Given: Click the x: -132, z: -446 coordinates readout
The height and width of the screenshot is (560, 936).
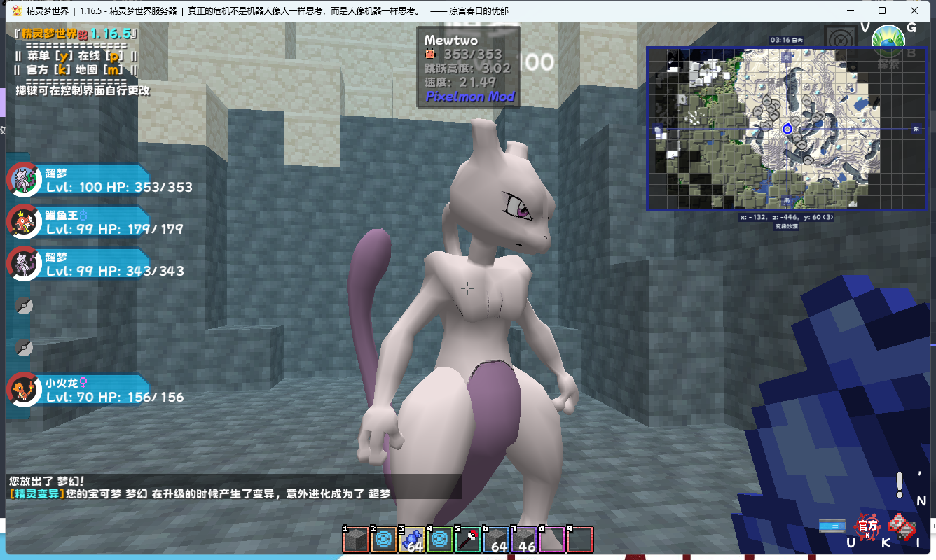Looking at the screenshot, I should pyautogui.click(x=787, y=218).
